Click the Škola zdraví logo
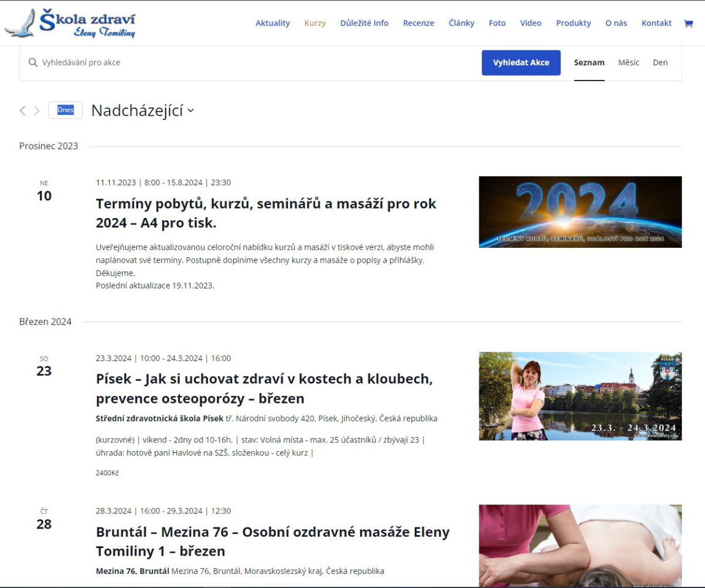 70,23
